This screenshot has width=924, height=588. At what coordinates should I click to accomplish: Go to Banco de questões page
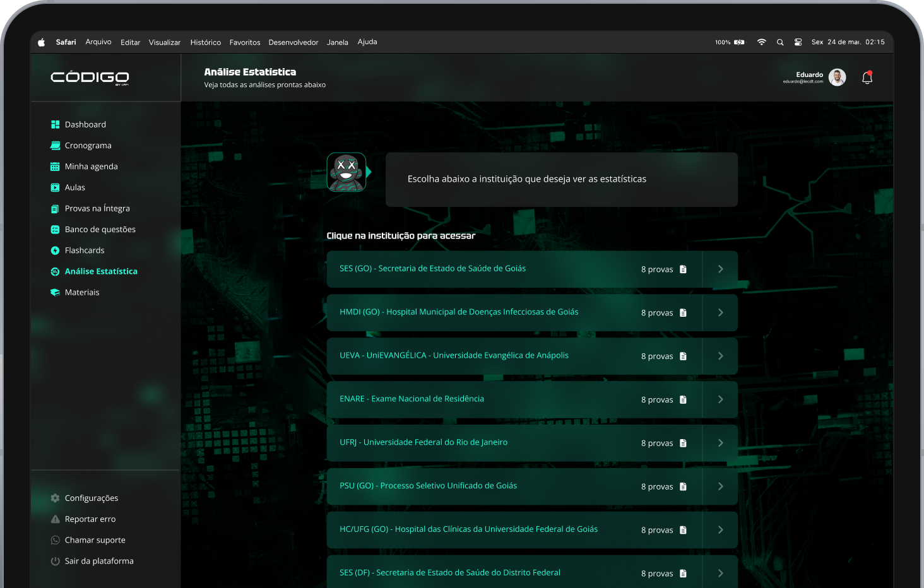[100, 230]
